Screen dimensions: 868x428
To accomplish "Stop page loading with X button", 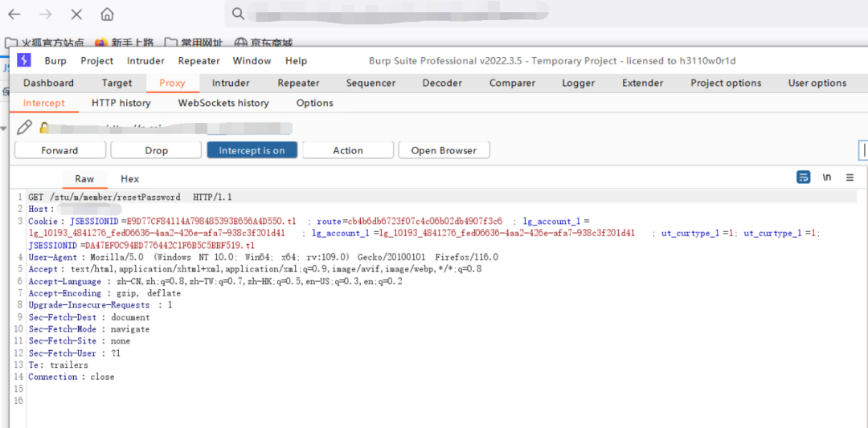I will 76,14.
